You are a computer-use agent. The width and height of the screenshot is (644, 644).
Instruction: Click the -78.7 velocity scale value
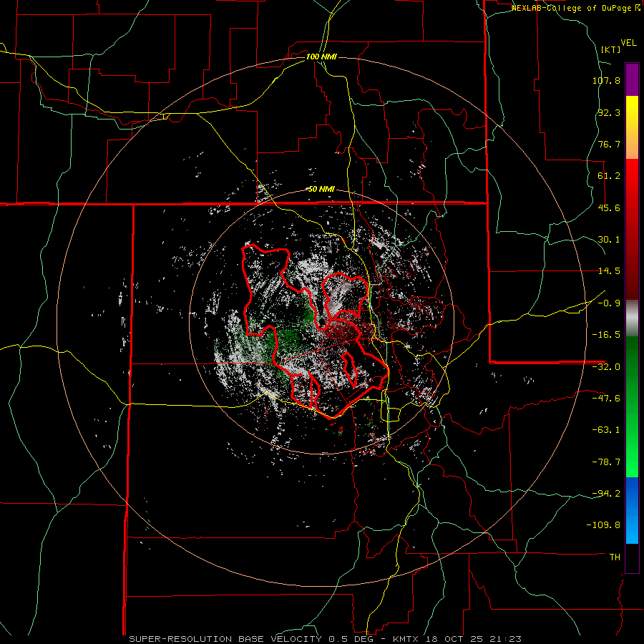pos(606,462)
